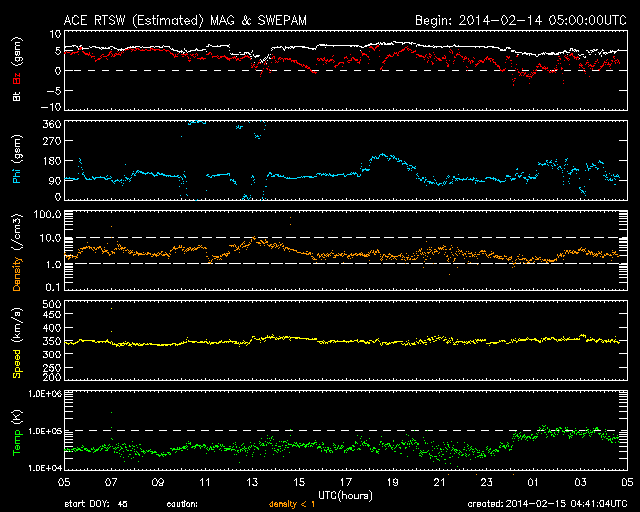
Task: Click the orange 'density < 1' caution text
Action: click(x=292, y=504)
